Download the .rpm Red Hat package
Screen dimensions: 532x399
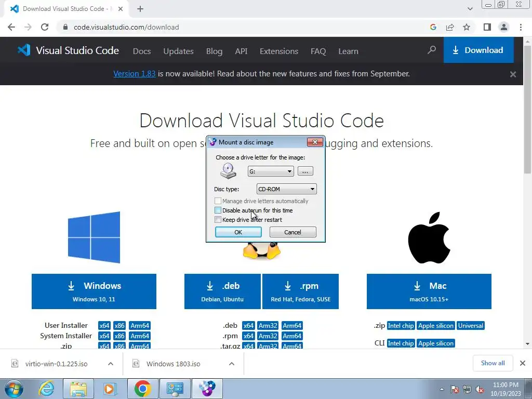(x=301, y=291)
